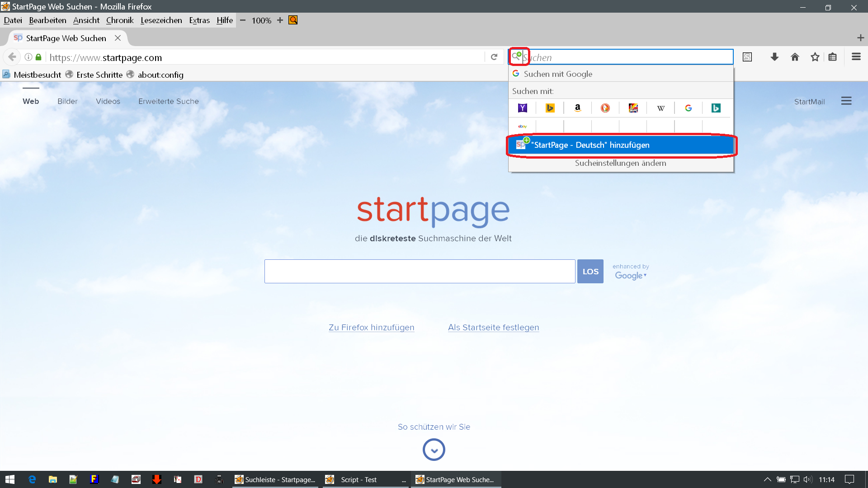Reload the current page
The image size is (868, 488).
(494, 57)
